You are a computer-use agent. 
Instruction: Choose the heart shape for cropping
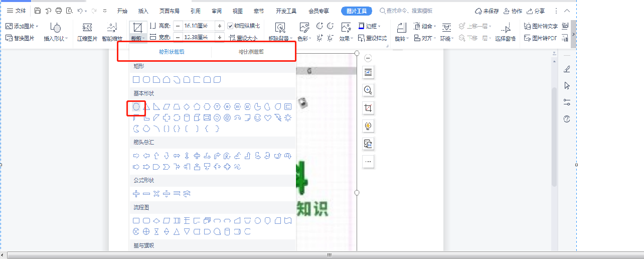tap(268, 117)
